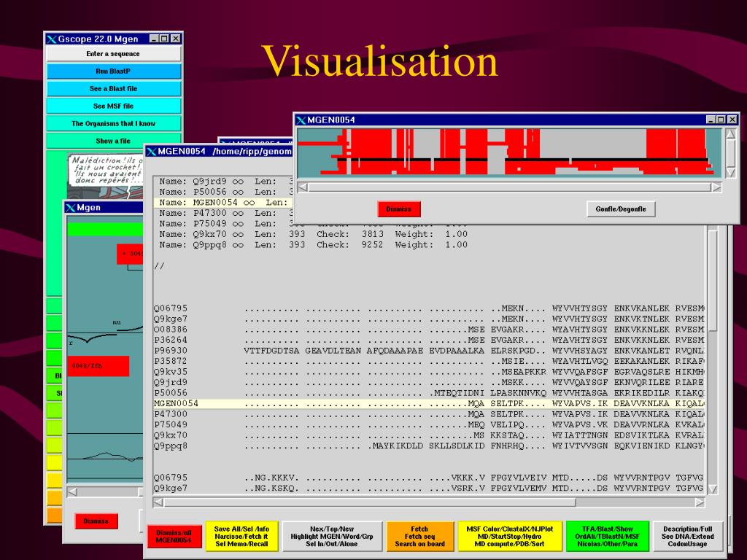Click See MSF file button
The height and width of the screenshot is (560, 747).
point(113,106)
